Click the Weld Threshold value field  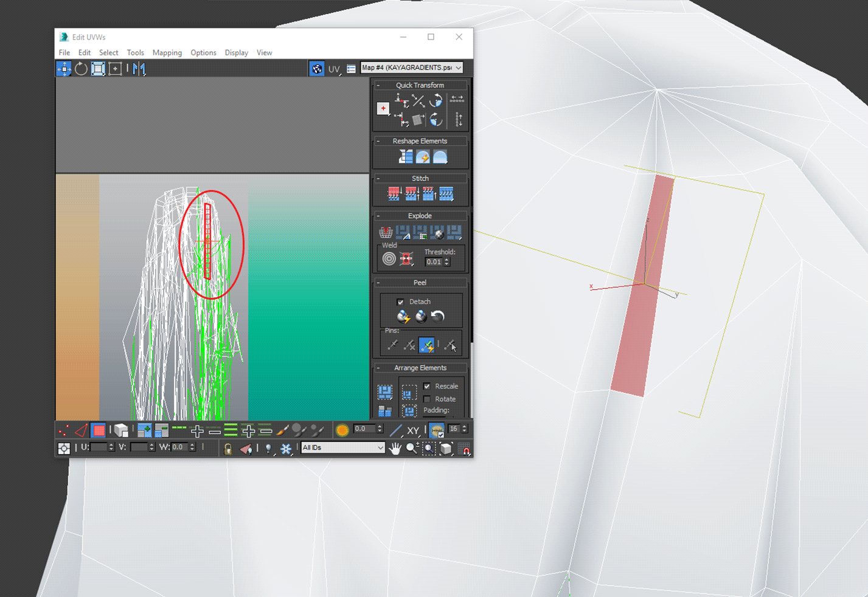[434, 262]
